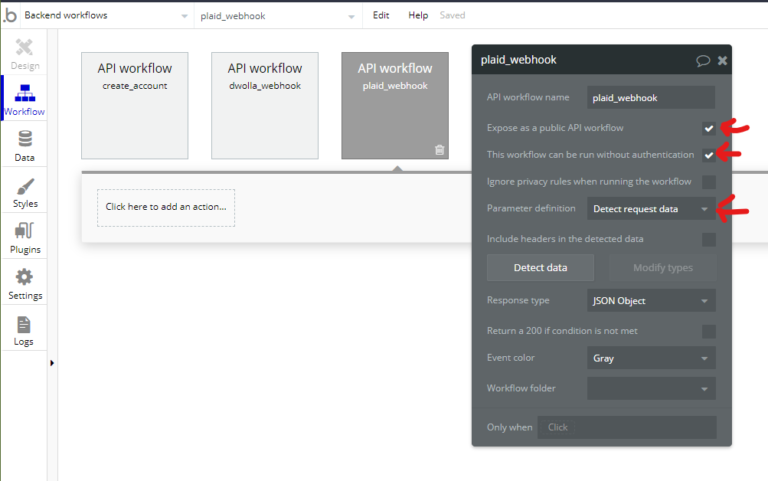Screen dimensions: 768x481
Task: Click the plaid_webhook panel title
Action: [518, 60]
